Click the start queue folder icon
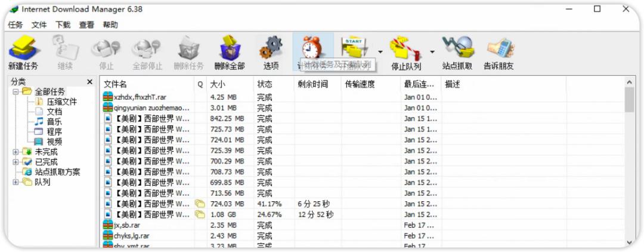This screenshot has height=252, width=644. (354, 48)
